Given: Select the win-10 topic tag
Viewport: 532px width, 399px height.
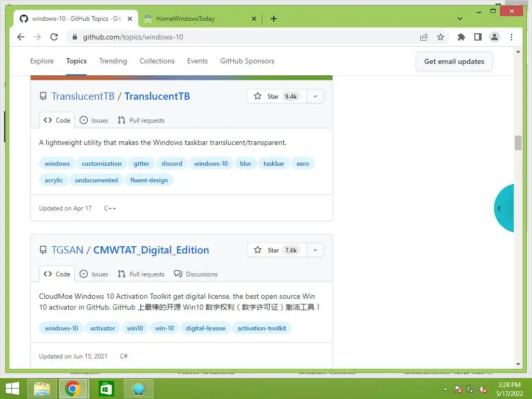Looking at the screenshot, I should (164, 328).
